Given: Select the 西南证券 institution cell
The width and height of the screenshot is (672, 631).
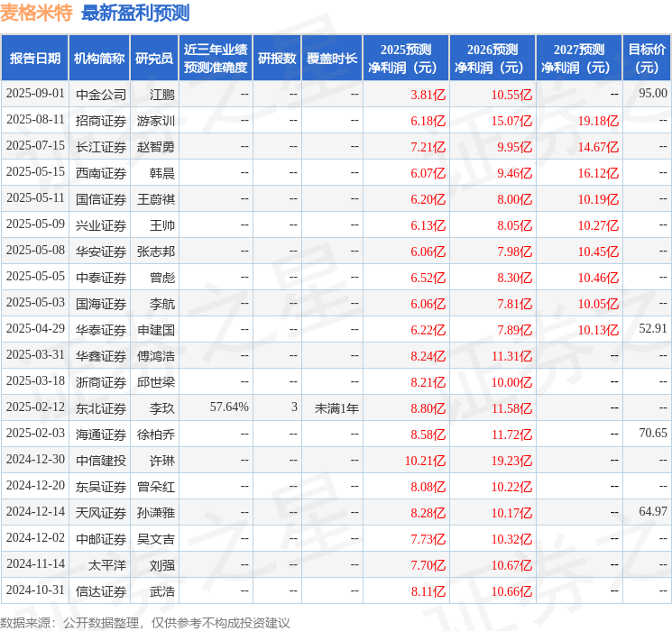Looking at the screenshot, I should (x=101, y=173).
